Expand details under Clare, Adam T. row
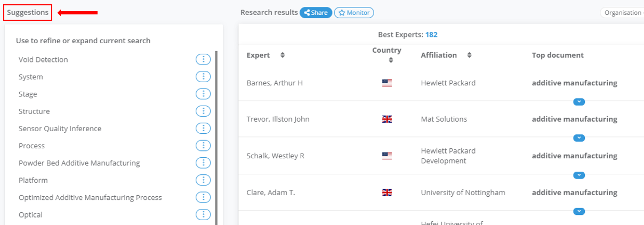 pos(579,211)
